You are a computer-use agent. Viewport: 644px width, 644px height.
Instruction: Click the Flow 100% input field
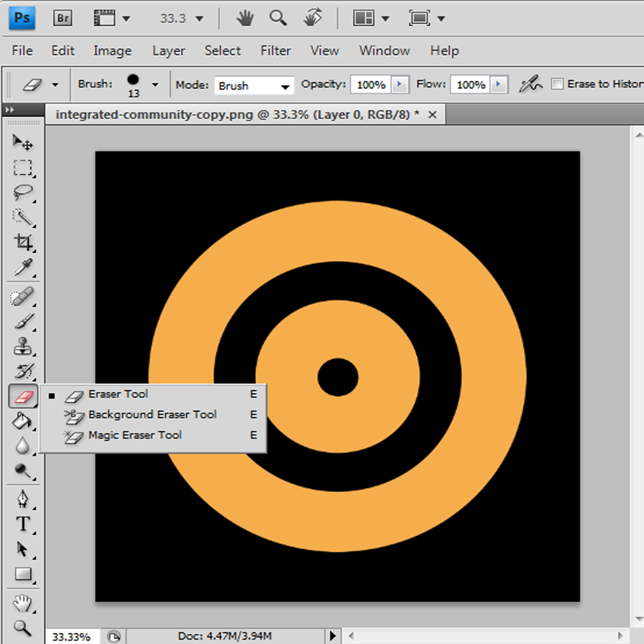coord(471,84)
